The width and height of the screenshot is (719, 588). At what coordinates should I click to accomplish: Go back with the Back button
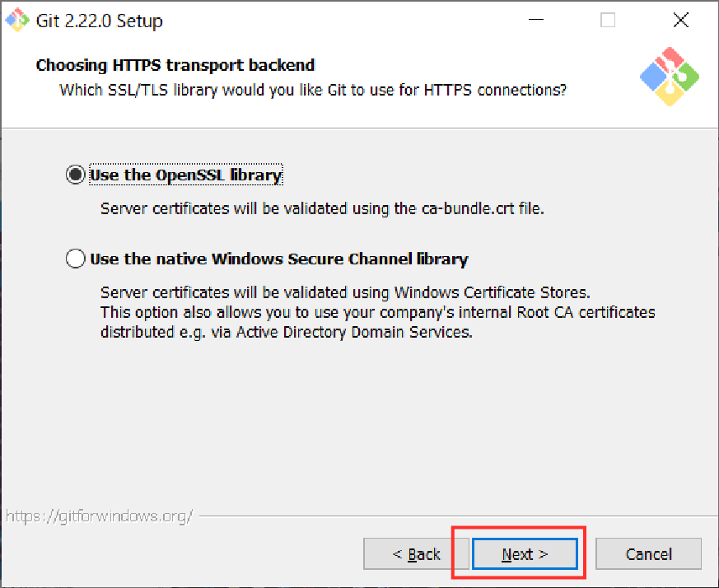(416, 554)
